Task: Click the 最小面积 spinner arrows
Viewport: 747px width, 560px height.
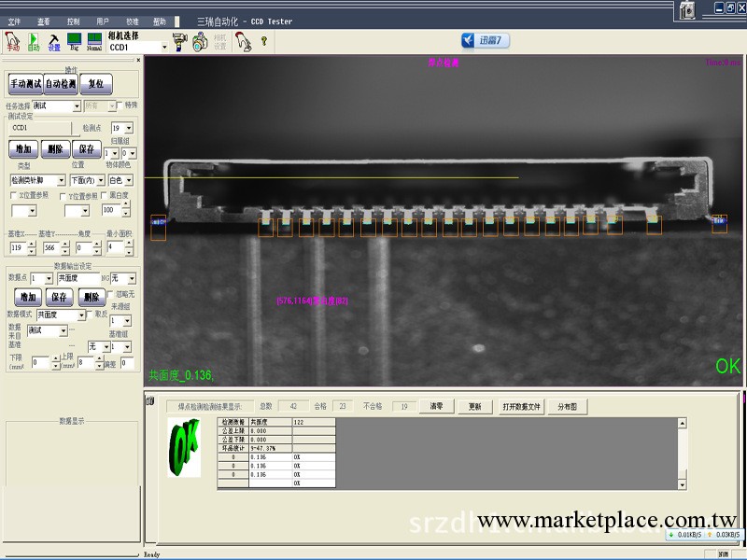Action: click(129, 247)
